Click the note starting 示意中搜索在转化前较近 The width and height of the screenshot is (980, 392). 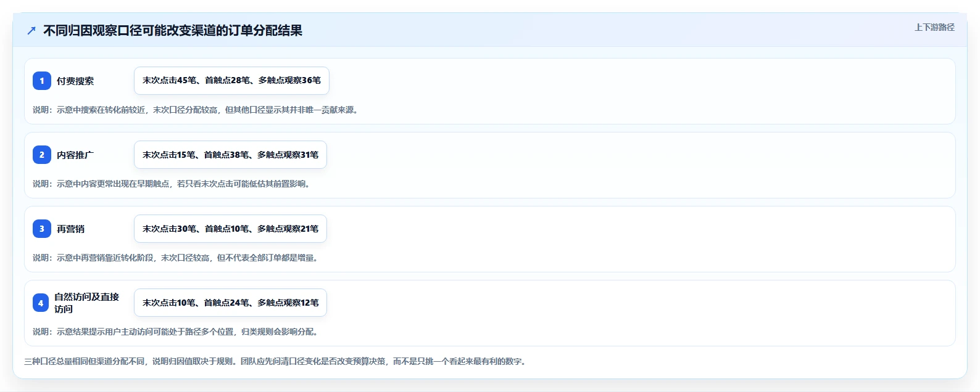(196, 110)
